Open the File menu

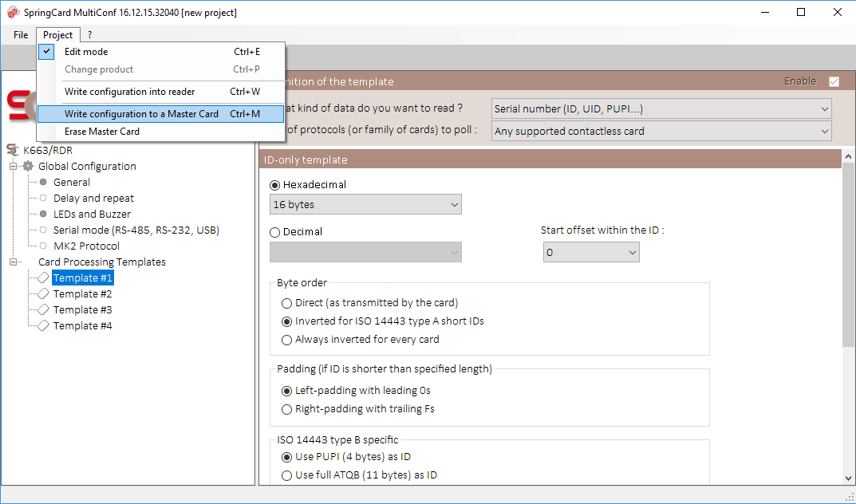click(x=21, y=35)
